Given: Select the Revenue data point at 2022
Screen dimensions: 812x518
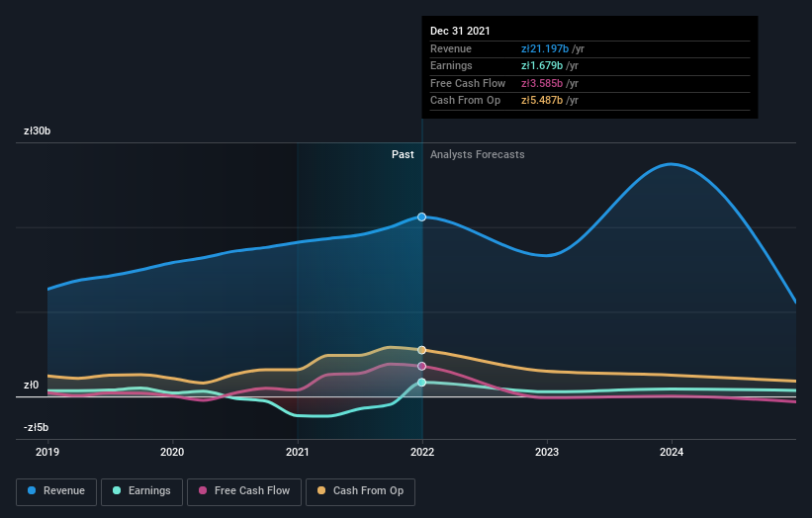Looking at the screenshot, I should click(421, 216).
